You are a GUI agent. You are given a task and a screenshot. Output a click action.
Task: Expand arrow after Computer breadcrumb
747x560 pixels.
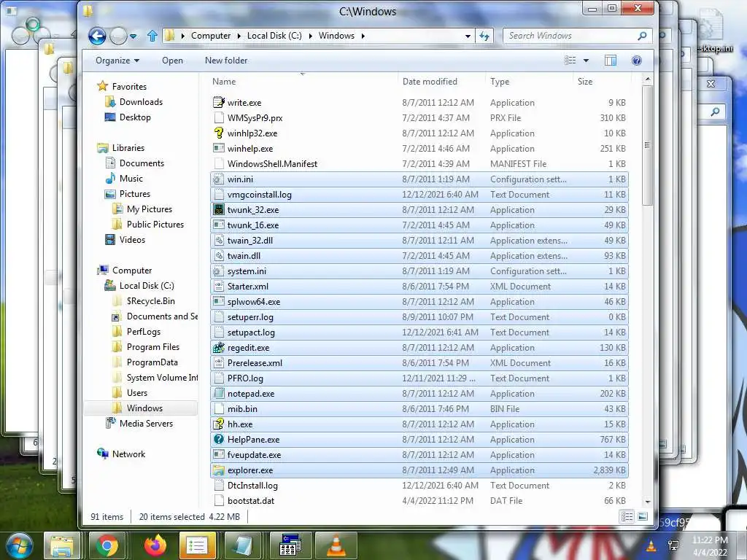pyautogui.click(x=239, y=36)
